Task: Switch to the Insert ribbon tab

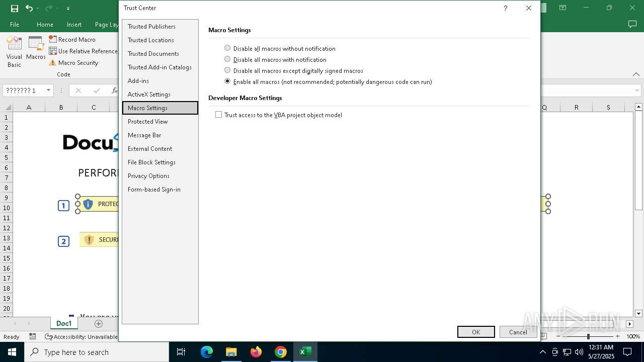Action: [x=74, y=24]
